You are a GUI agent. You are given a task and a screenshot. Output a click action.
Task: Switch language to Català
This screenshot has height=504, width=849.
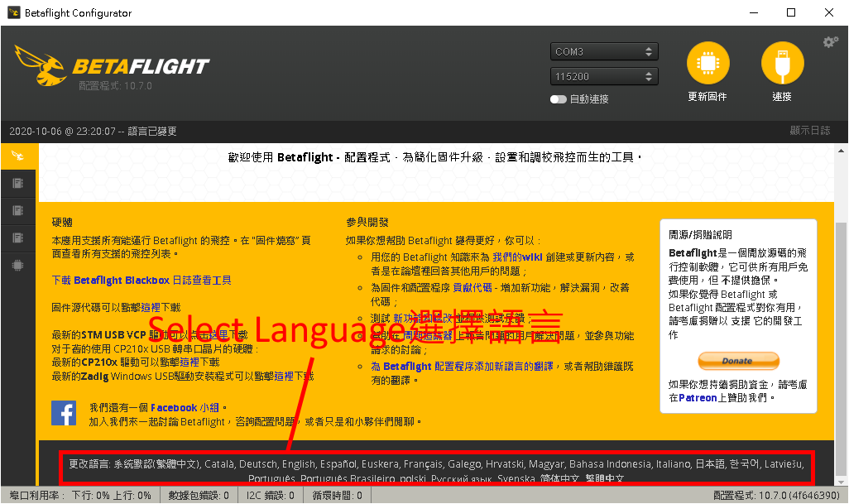click(x=219, y=464)
